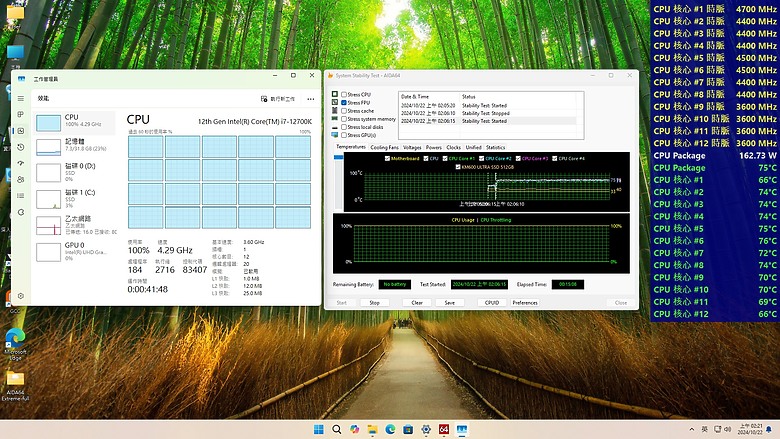The height and width of the screenshot is (439, 780).
Task: Open Task Manager hamburger navigation menu
Action: click(x=20, y=98)
